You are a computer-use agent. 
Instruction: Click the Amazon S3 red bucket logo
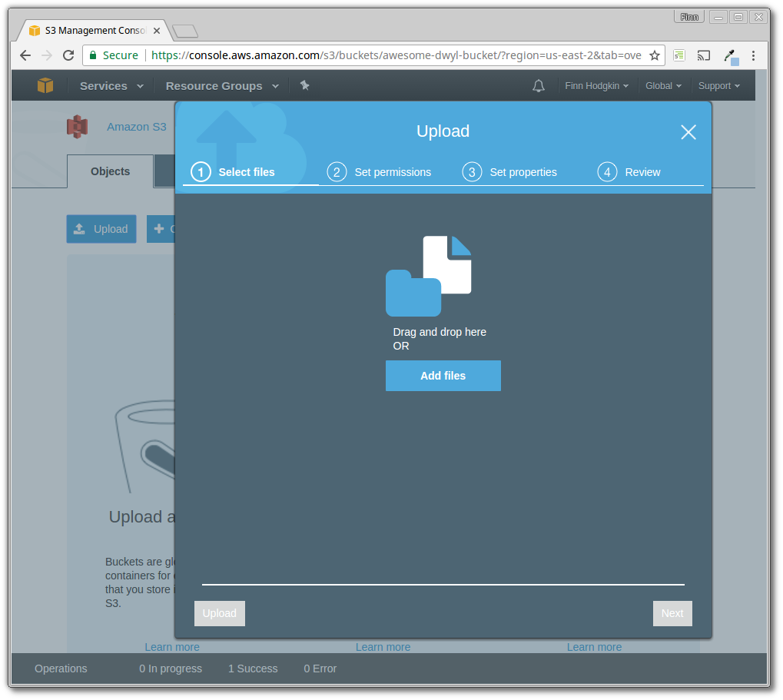(x=78, y=127)
